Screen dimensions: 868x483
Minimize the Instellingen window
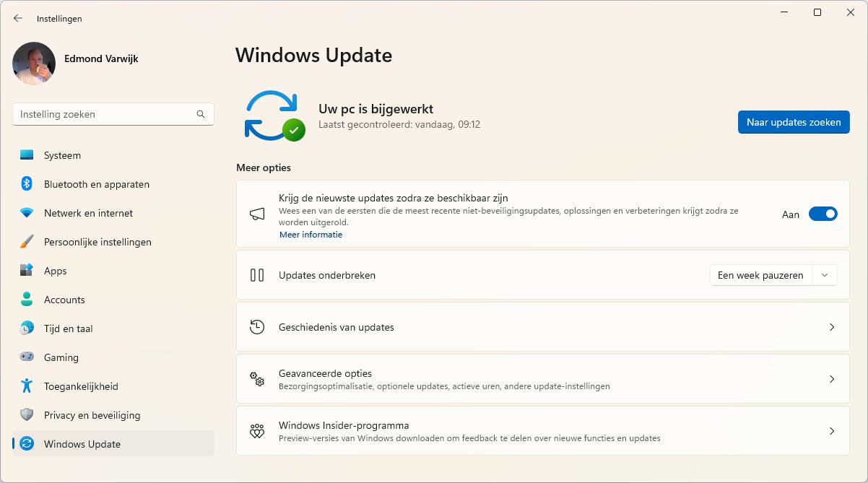tap(784, 12)
